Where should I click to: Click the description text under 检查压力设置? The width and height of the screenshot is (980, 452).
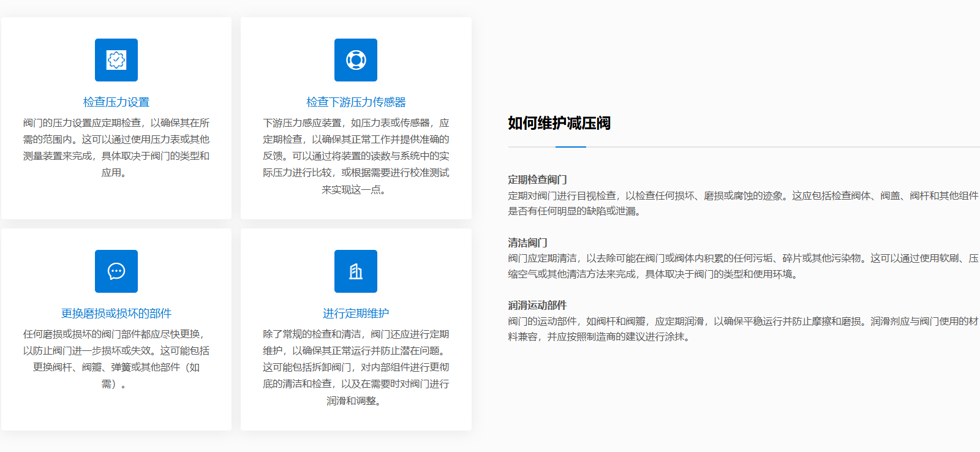coord(116,148)
